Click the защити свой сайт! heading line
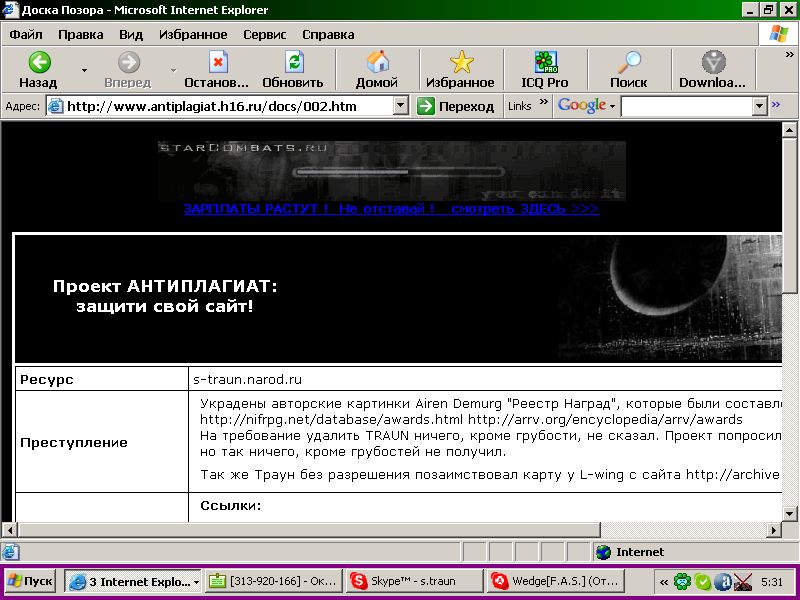800x600 pixels. (x=165, y=307)
